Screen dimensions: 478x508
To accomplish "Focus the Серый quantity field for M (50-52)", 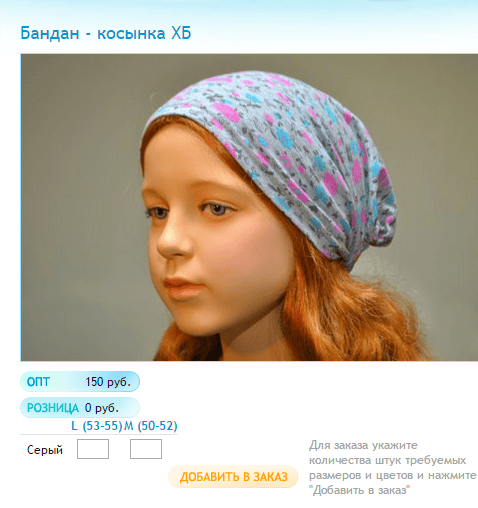I will pyautogui.click(x=146, y=449).
